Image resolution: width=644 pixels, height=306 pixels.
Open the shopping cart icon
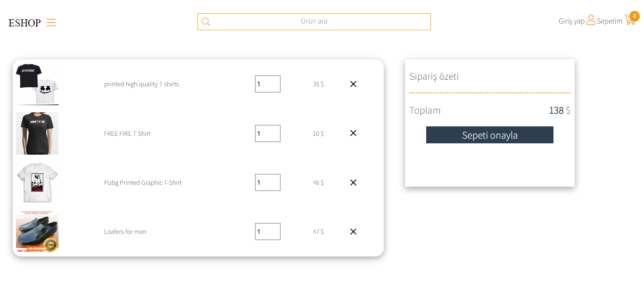pyautogui.click(x=630, y=21)
